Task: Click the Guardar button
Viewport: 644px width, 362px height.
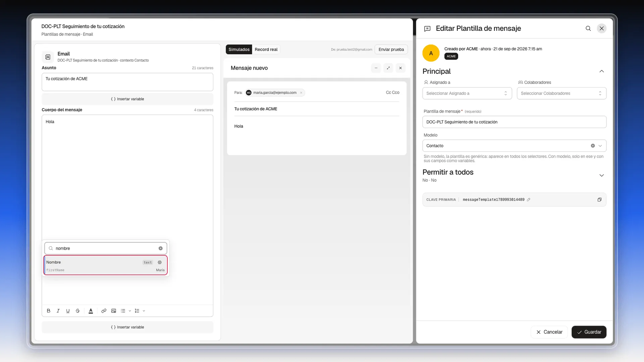Action: 589,332
